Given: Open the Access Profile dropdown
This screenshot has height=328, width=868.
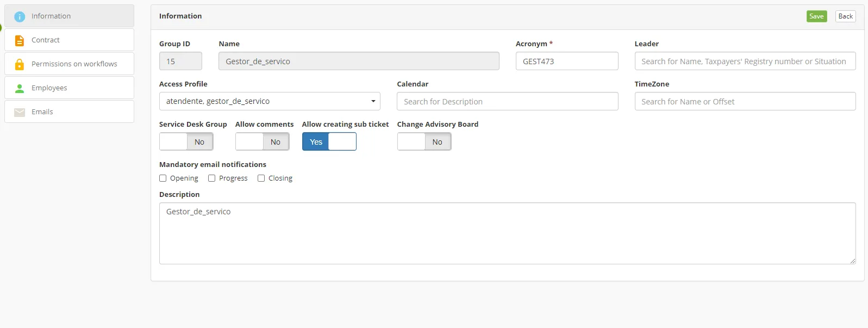Looking at the screenshot, I should click(x=270, y=101).
